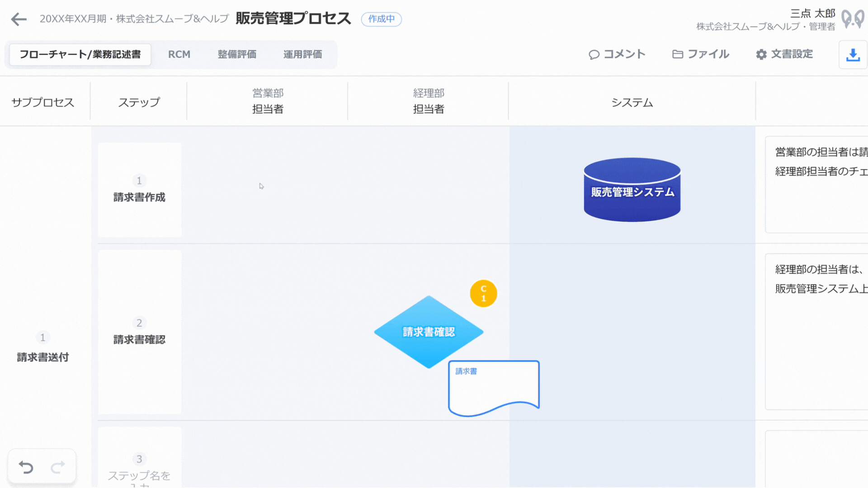Select the 請求書確認 diamond shape

pos(429,332)
